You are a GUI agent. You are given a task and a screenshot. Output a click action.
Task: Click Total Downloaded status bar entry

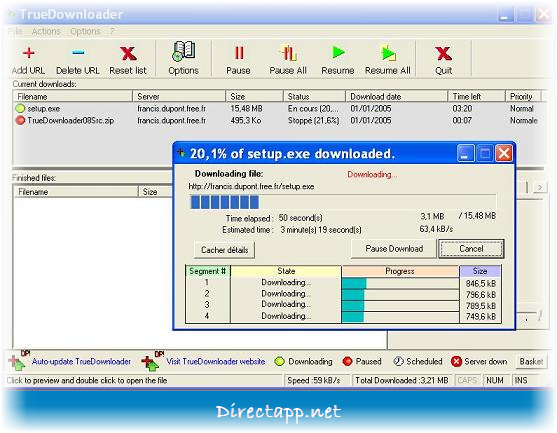tap(402, 380)
